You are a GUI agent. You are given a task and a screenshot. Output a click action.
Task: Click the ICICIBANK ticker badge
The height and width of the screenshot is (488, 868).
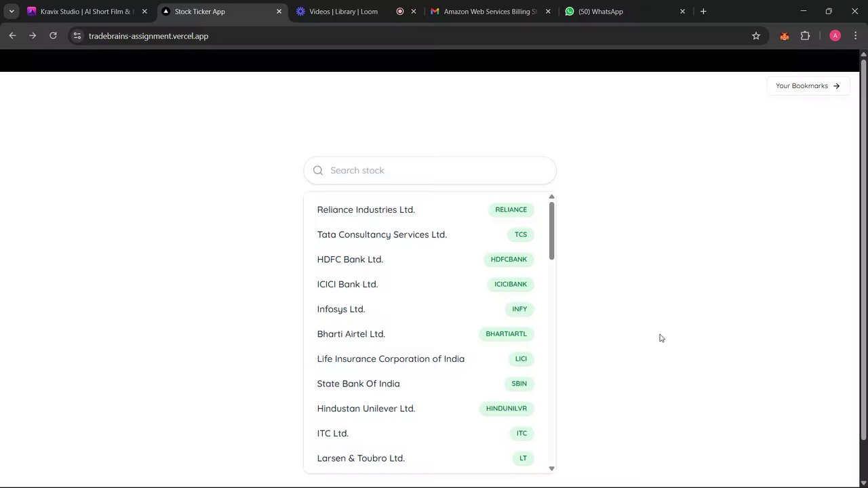511,284
